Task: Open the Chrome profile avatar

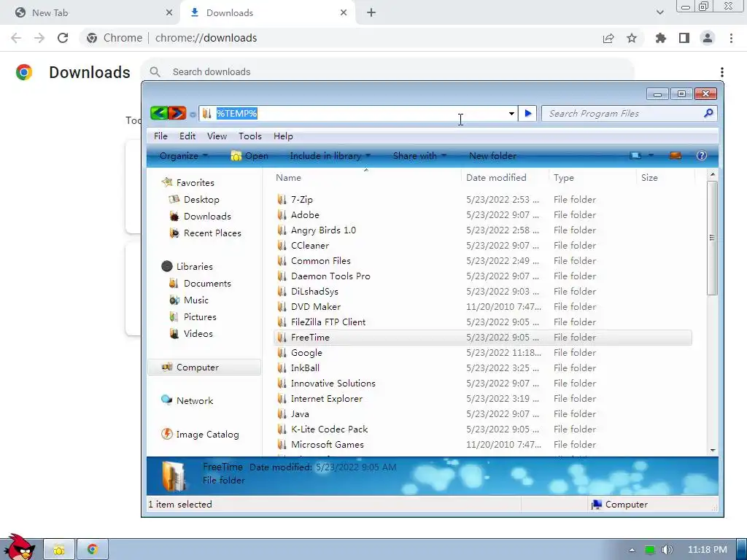Action: click(x=708, y=38)
